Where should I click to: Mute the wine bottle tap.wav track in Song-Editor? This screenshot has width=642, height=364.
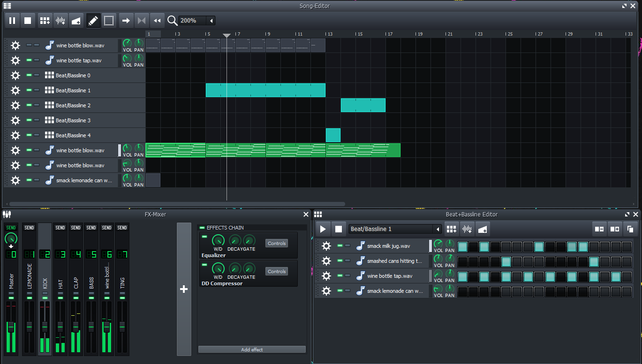point(29,60)
